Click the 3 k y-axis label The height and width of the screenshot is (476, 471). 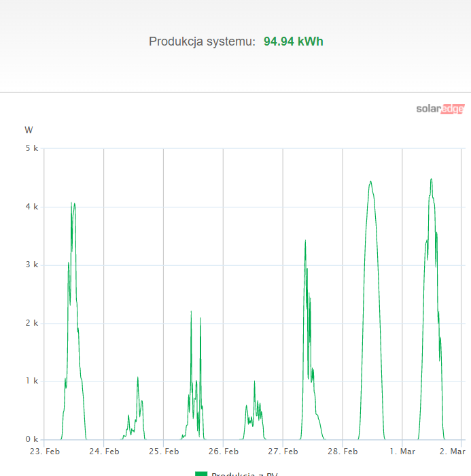[32, 265]
